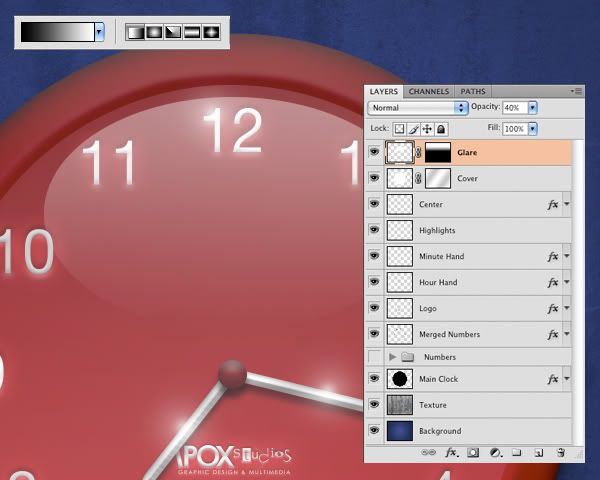This screenshot has width=600, height=480.
Task: Open the Opacity slider dropdown arrow
Action: 533,107
